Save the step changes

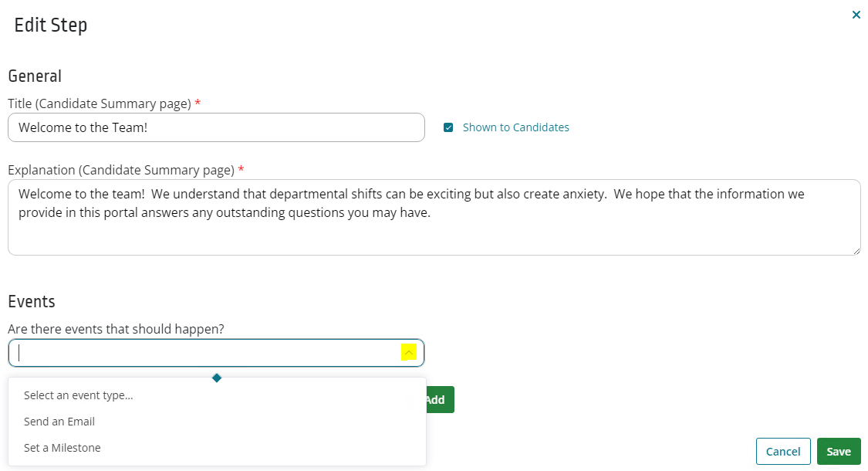pos(839,452)
